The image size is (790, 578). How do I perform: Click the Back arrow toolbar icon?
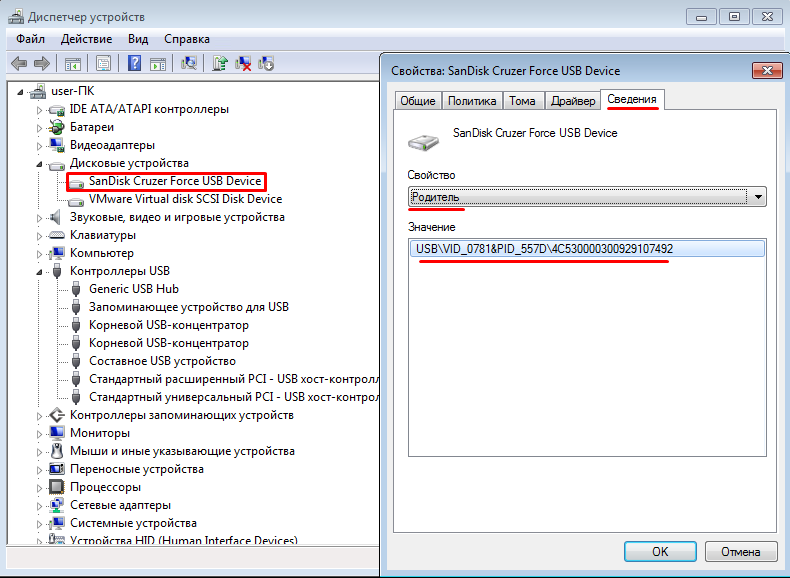coord(18,64)
